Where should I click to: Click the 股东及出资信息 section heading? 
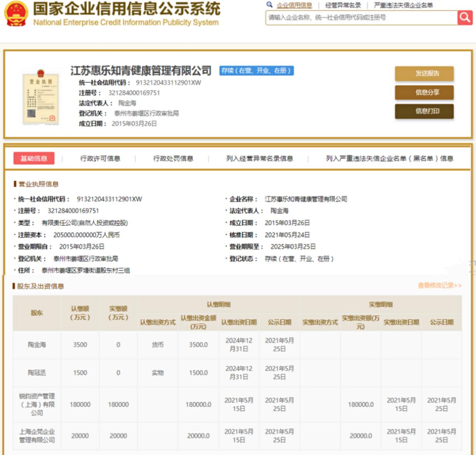point(40,286)
